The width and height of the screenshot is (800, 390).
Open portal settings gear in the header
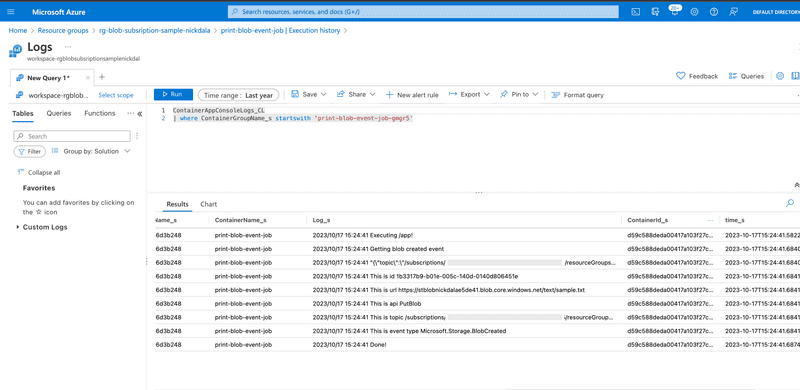[x=694, y=12]
